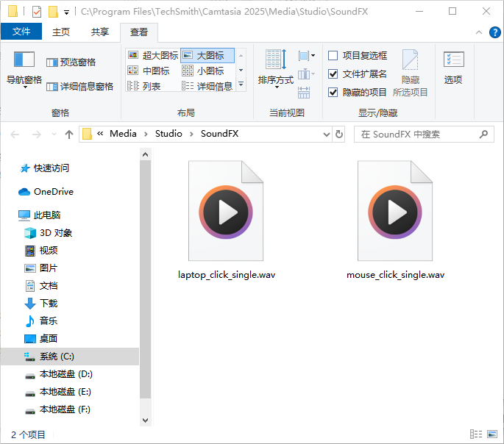Toggle the Details pane (详细信息窗格)

tap(79, 86)
